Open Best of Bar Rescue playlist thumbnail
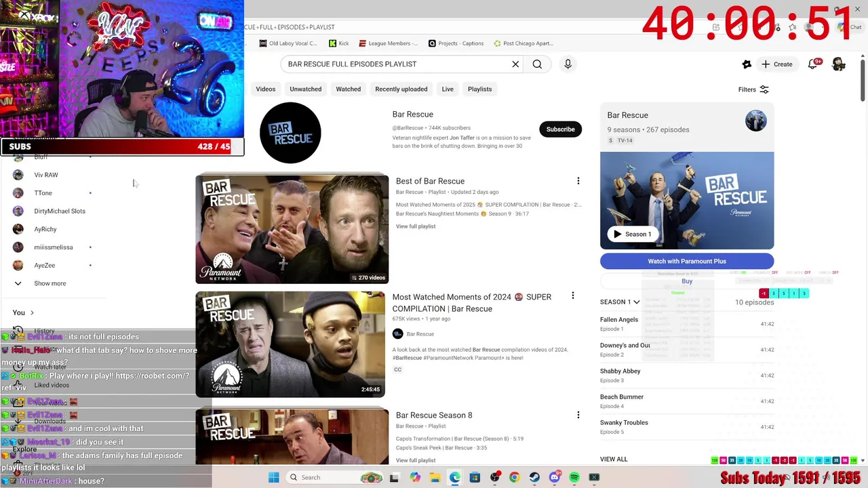 click(292, 229)
